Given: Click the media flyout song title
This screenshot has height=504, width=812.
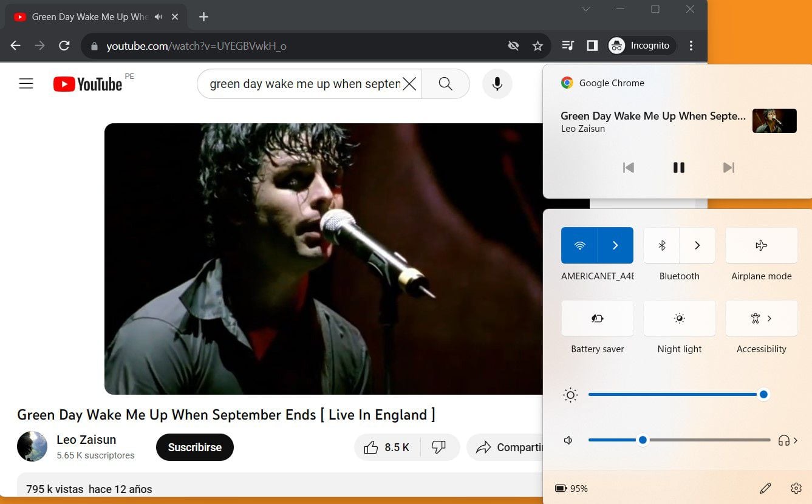Looking at the screenshot, I should click(653, 116).
